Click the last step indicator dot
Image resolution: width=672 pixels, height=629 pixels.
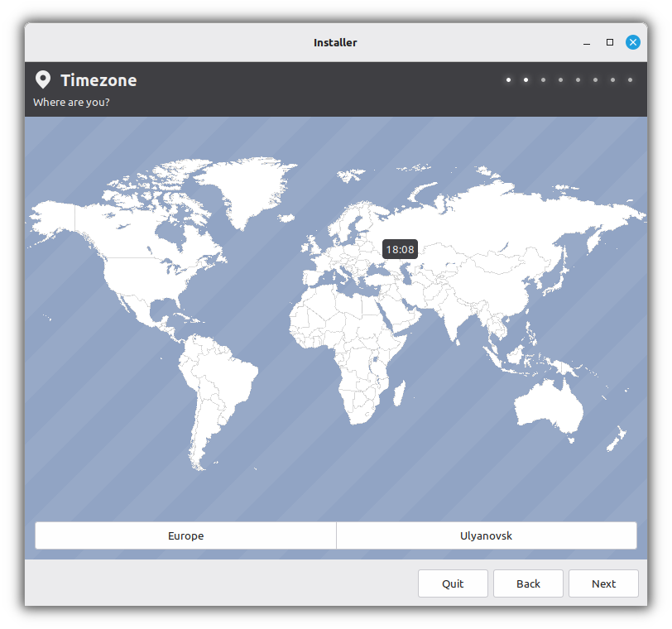point(630,79)
